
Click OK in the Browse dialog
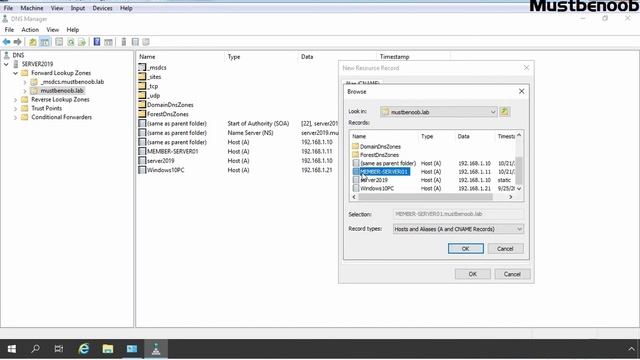click(x=465, y=249)
